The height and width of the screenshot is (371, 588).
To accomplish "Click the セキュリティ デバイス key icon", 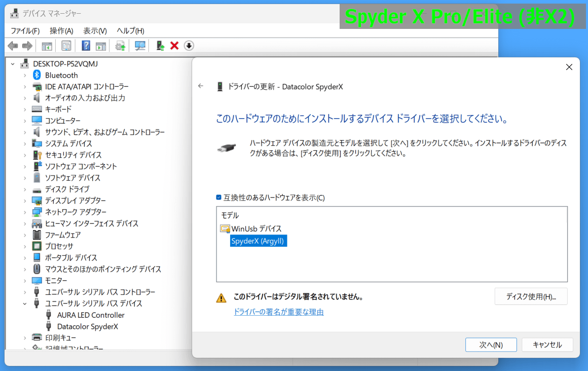I will coord(36,155).
